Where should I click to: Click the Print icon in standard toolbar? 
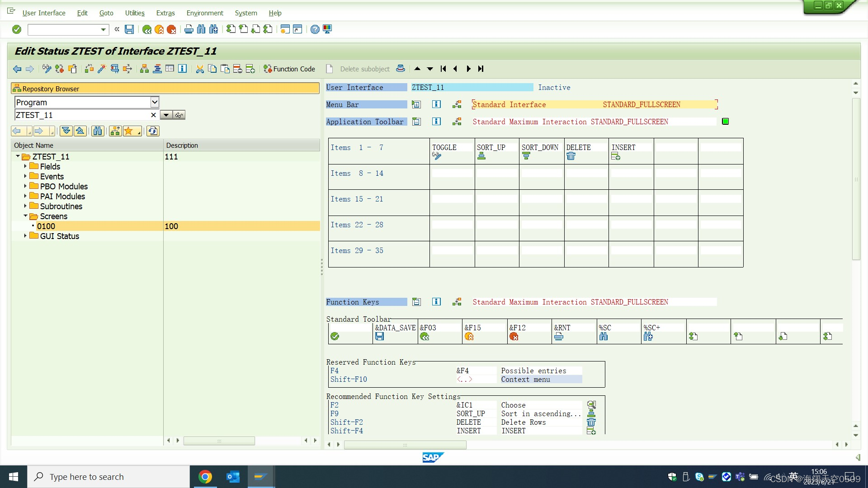click(189, 29)
